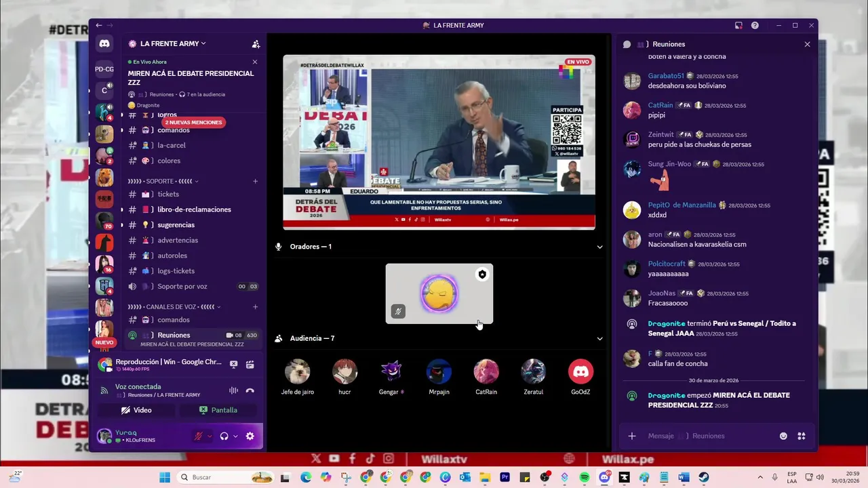The image size is (868, 488).
Task: Collapse the SOPORTE category
Action: (163, 181)
